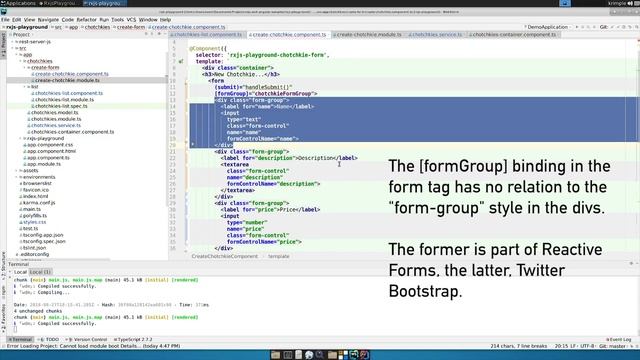640x360 pixels.
Task: Collapse the create-form folder
Action: click(x=24, y=68)
